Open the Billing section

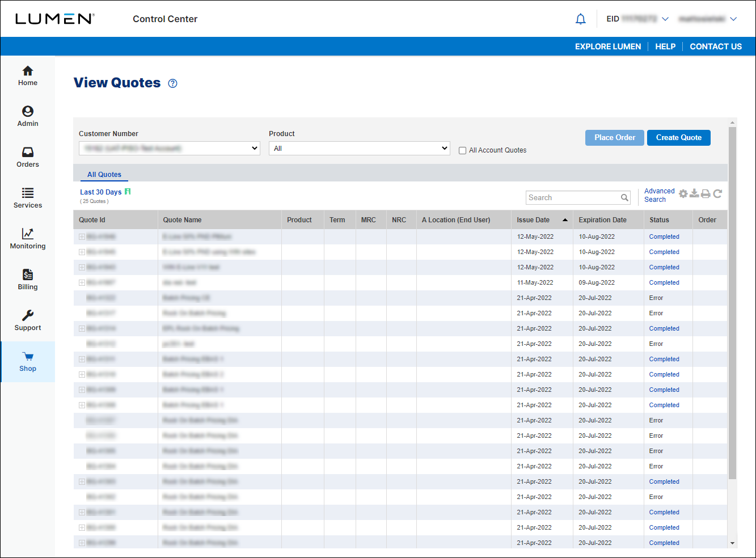[28, 280]
